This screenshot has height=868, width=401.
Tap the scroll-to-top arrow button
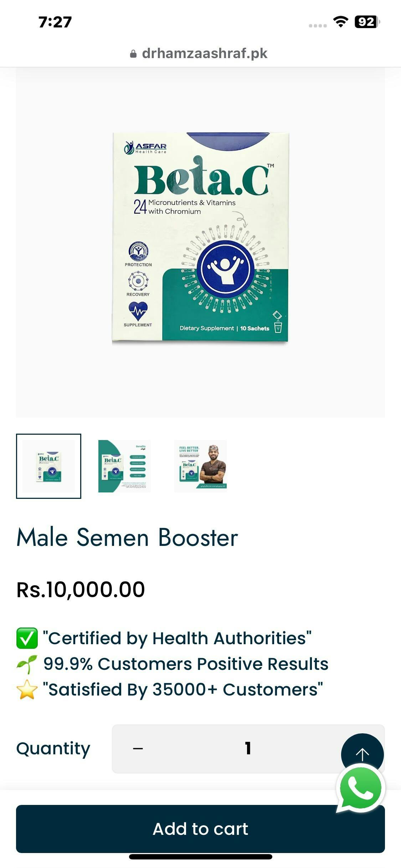click(362, 753)
